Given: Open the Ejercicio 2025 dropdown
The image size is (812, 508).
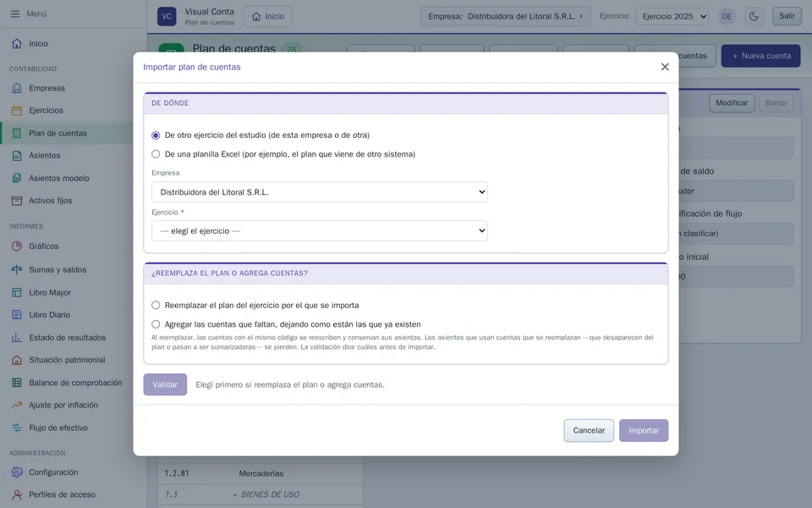Looking at the screenshot, I should click(672, 16).
